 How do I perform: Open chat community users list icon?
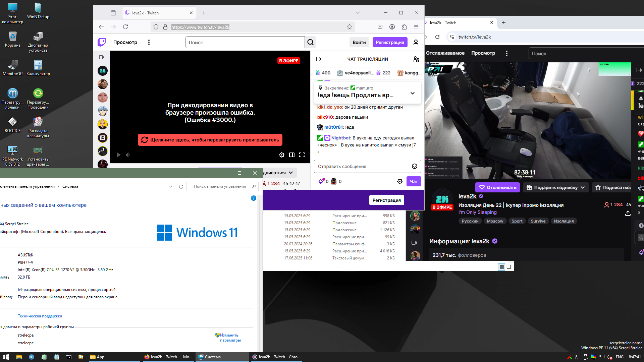[416, 59]
